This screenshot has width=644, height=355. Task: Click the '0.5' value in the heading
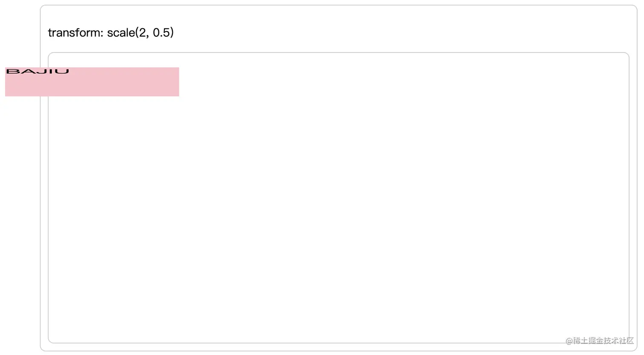[x=161, y=33]
